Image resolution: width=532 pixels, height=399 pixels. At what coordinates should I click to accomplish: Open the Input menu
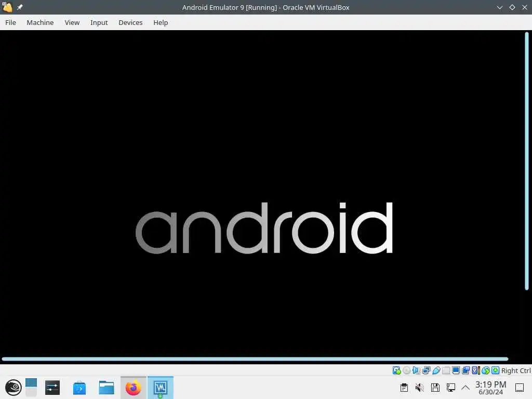(99, 22)
